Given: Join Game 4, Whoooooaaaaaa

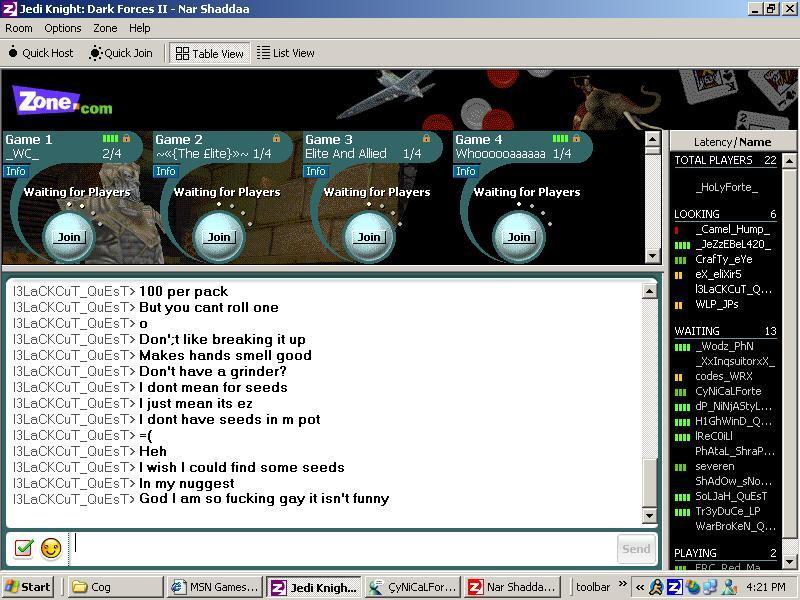Looking at the screenshot, I should [519, 237].
